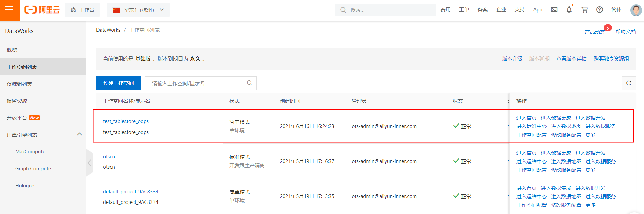The height and width of the screenshot is (214, 644).
Task: Open App in the top bar
Action: tap(538, 10)
